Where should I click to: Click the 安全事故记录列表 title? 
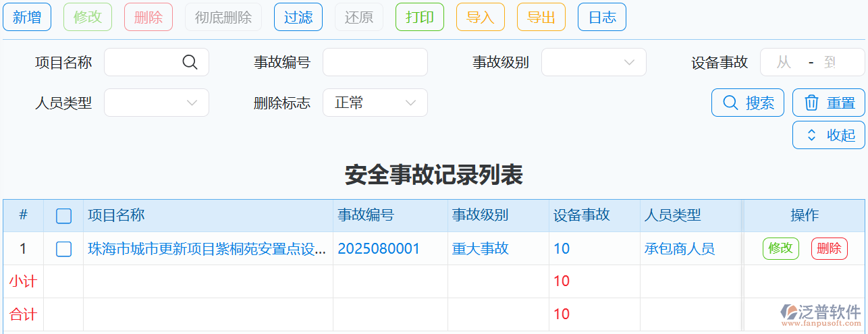point(434,175)
